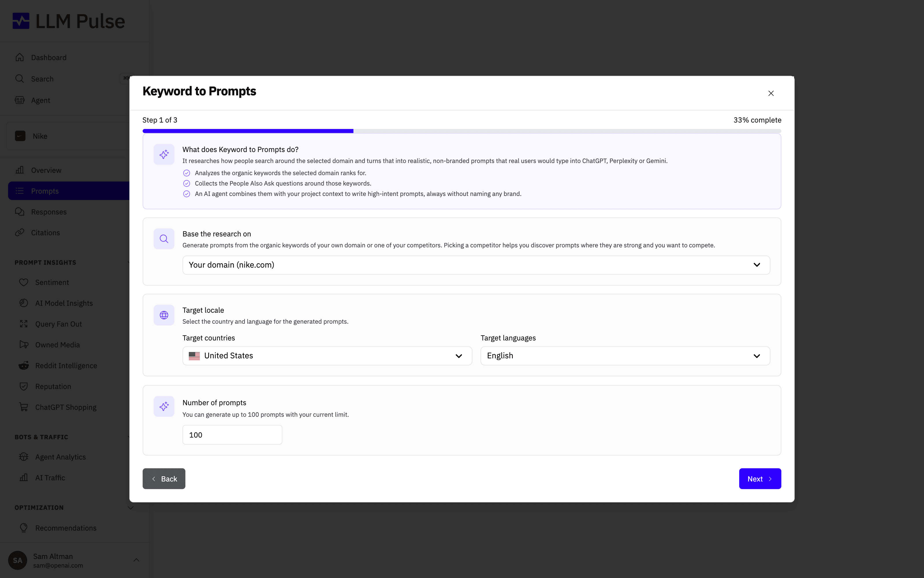Click the Bots & Traffic section header
The image size is (924, 578).
[x=41, y=437]
